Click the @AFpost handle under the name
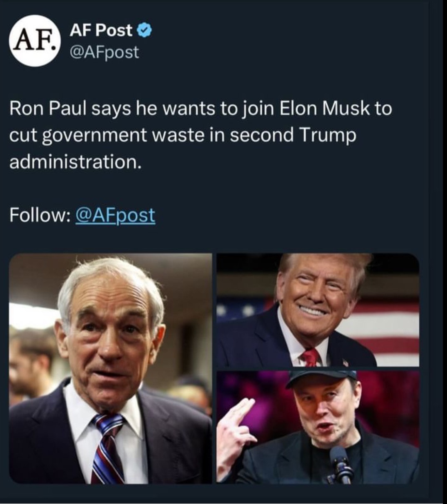Image resolution: width=447 pixels, height=504 pixels. click(x=105, y=52)
